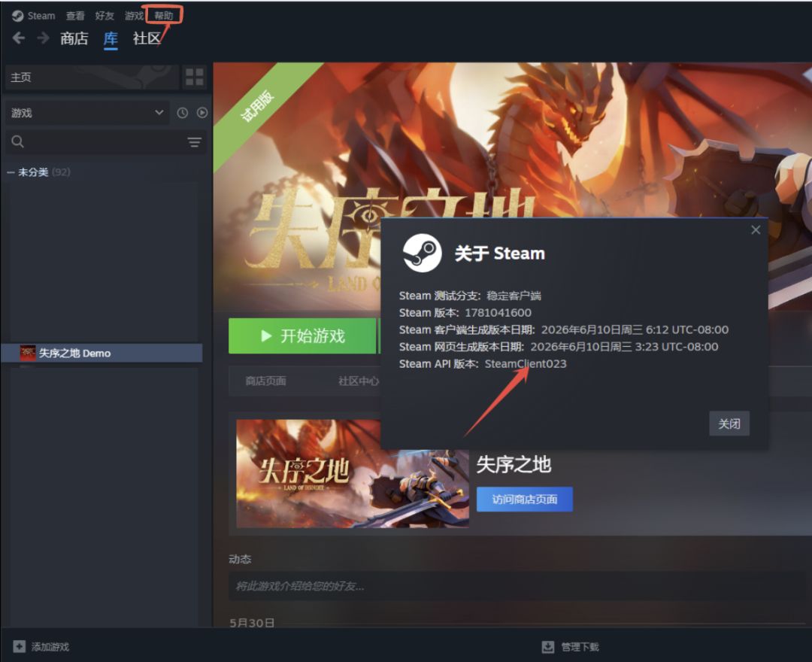Screen dimensions: 812x662
Task: Open the 好友 menu
Action: pyautogui.click(x=105, y=16)
